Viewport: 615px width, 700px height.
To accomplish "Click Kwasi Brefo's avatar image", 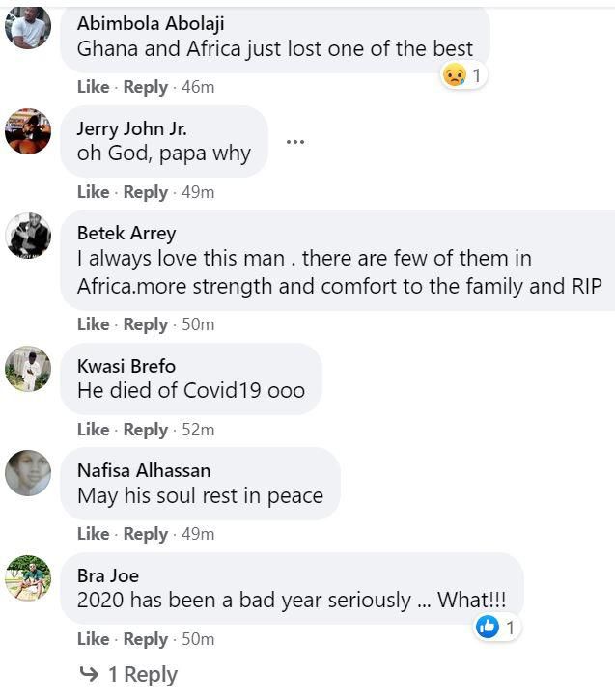I will tap(28, 368).
